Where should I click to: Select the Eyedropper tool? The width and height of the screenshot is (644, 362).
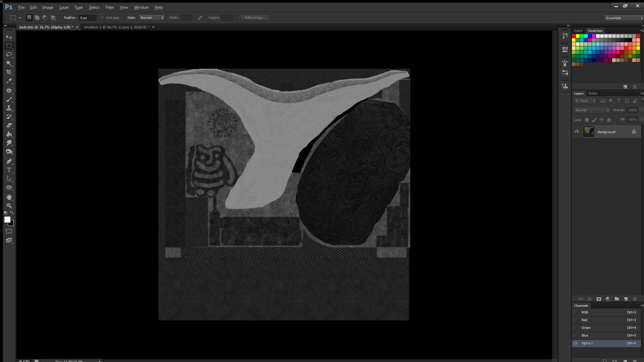[9, 81]
